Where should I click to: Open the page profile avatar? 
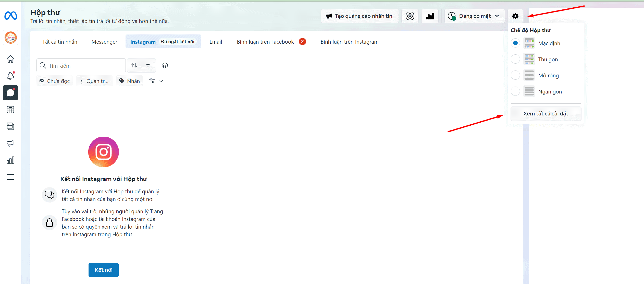(x=10, y=38)
